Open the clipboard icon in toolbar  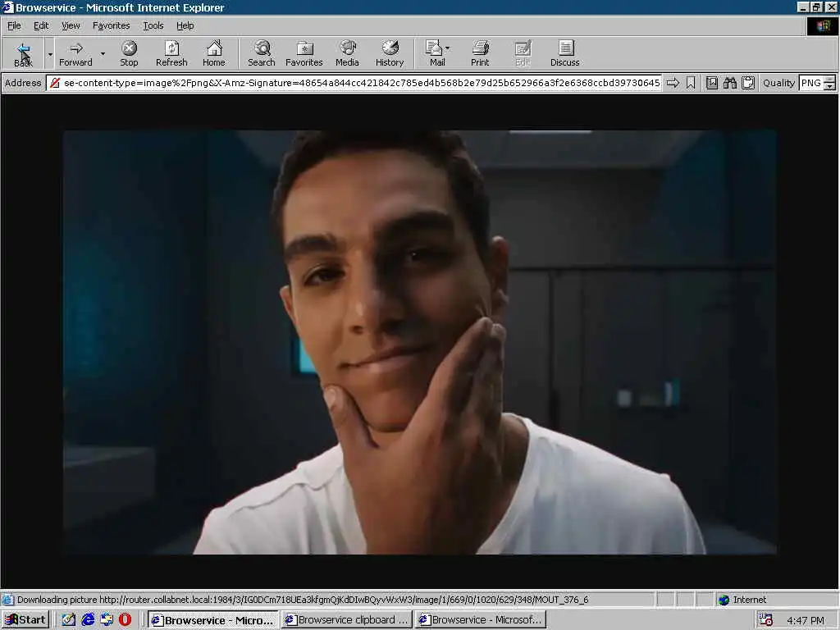pos(748,83)
